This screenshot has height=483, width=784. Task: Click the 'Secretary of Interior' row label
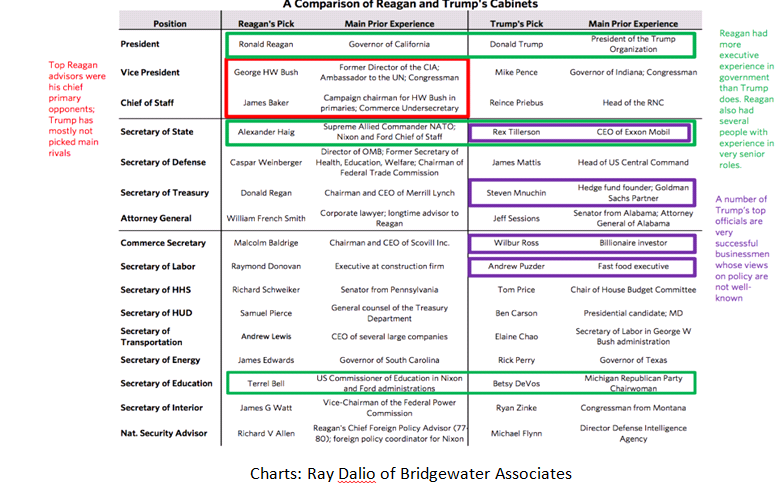162,408
